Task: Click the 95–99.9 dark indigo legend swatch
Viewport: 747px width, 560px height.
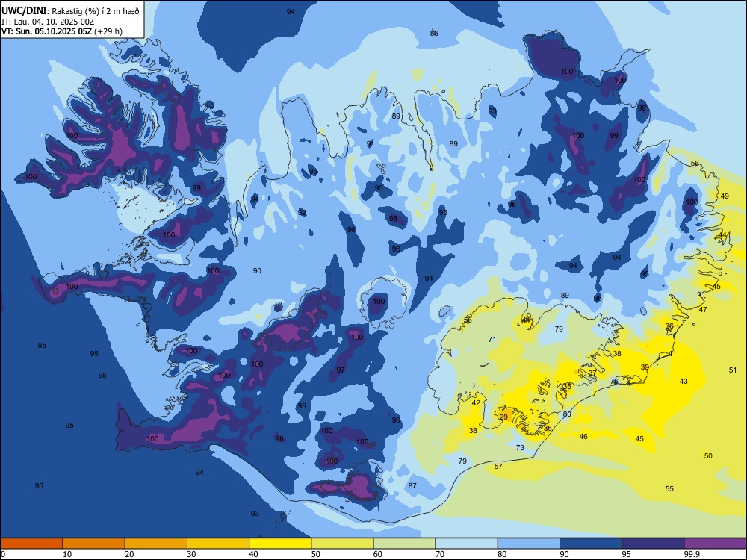Action: coord(653,544)
